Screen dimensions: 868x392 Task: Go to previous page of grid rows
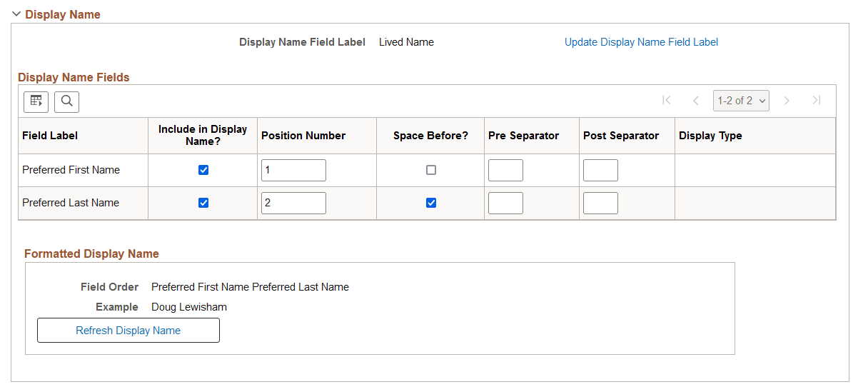(696, 101)
